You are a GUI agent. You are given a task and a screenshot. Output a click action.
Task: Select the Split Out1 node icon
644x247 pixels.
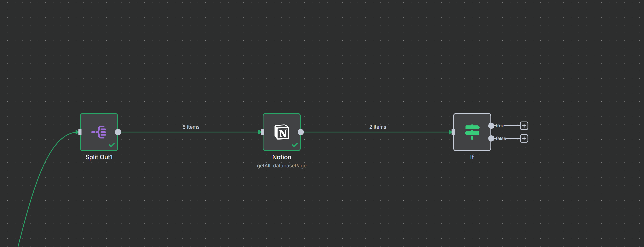point(99,132)
